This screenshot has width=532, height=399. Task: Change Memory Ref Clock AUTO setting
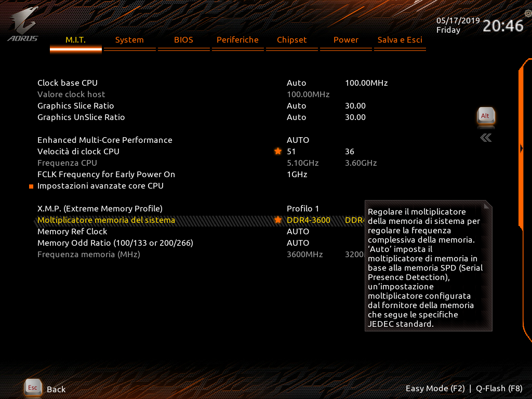click(298, 232)
